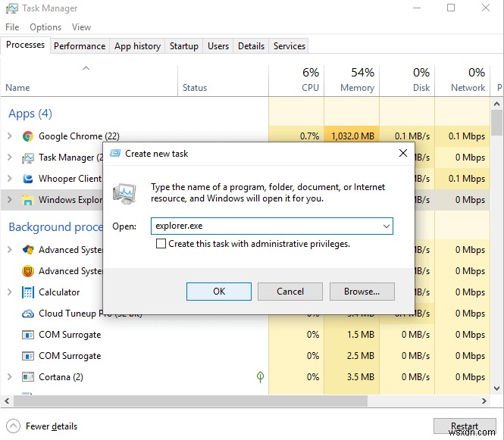Click the Whooper Client icon
This screenshot has width=504, height=440.
pyautogui.click(x=27, y=179)
